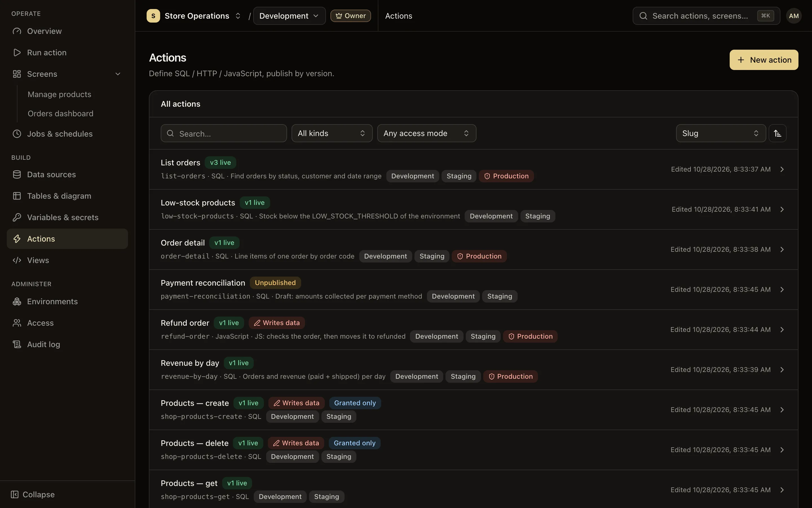
Task: Click the Store Operations S logo
Action: (x=153, y=16)
